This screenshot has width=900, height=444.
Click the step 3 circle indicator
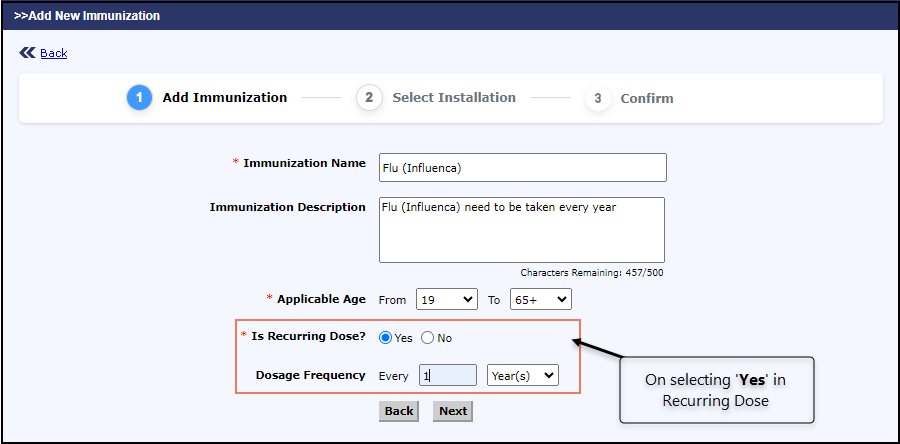pyautogui.click(x=598, y=98)
